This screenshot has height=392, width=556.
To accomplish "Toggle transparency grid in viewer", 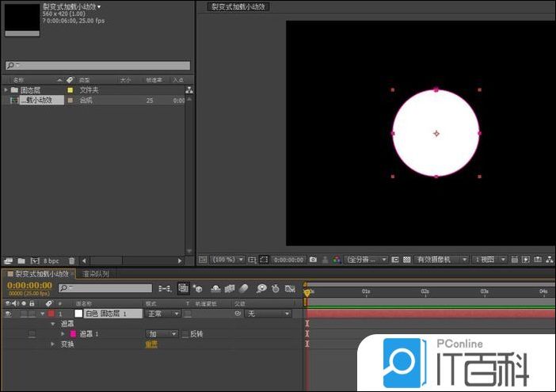I will (406, 260).
